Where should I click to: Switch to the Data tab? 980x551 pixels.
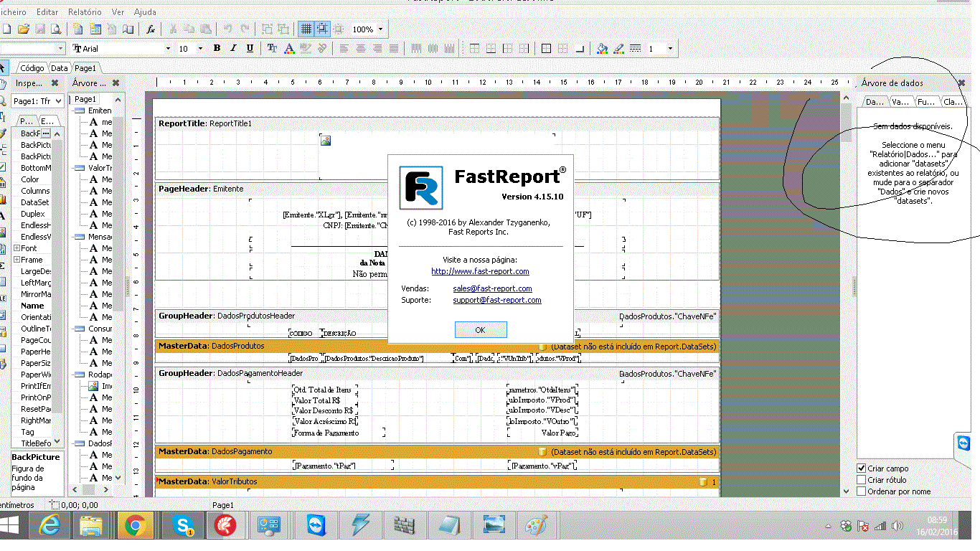tap(60, 68)
